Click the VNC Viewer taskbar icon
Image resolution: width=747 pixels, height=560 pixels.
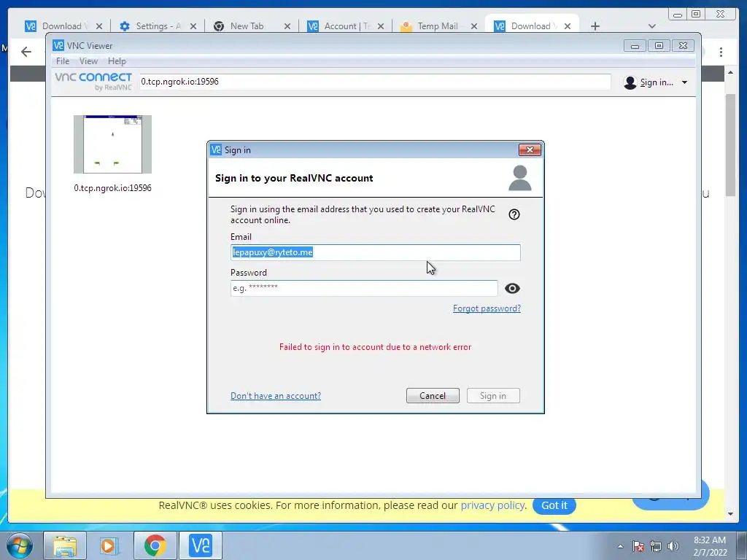[200, 545]
